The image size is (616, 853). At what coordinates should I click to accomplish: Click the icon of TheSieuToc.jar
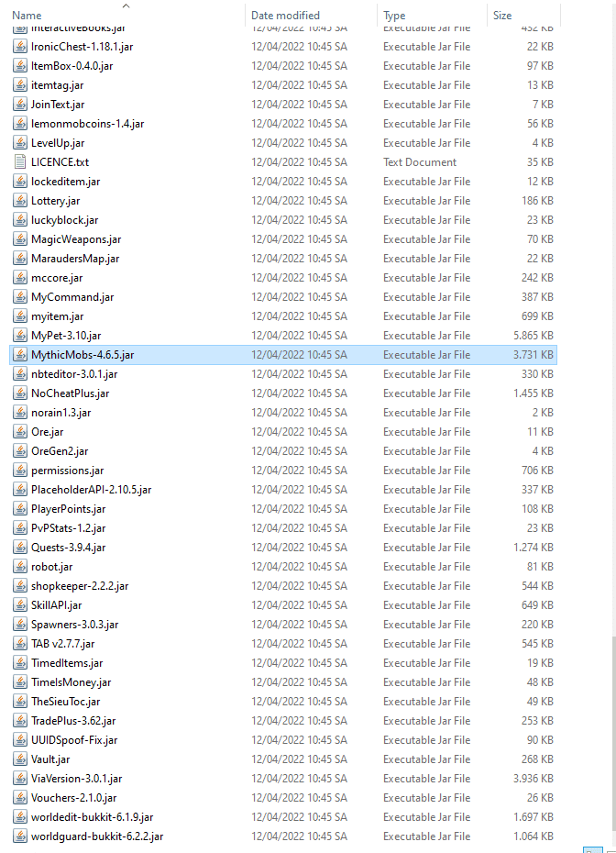point(20,702)
